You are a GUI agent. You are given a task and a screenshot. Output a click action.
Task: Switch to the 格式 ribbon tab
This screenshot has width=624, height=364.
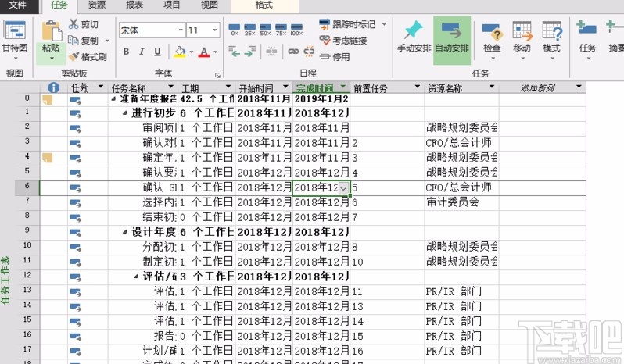point(264,5)
